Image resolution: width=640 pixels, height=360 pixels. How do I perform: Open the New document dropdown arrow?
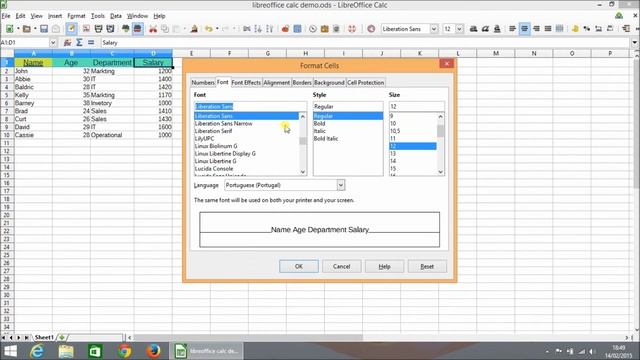18,29
